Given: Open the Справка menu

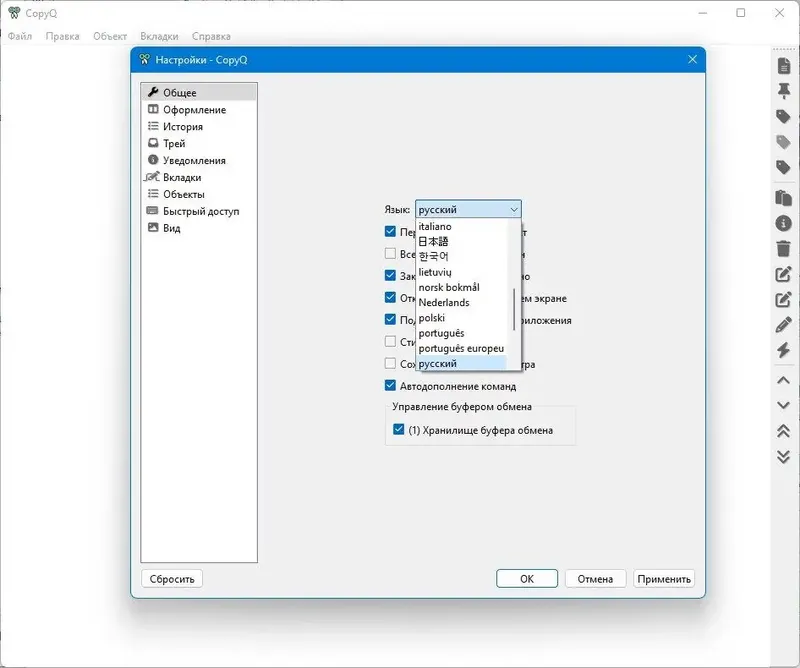Looking at the screenshot, I should 211,36.
